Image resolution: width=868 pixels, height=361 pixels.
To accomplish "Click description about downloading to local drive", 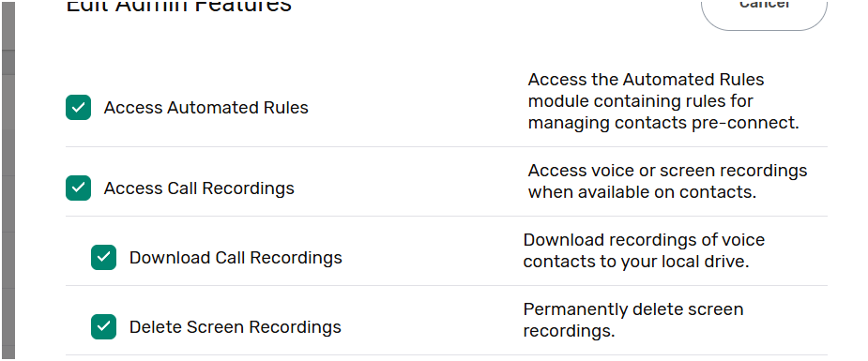I will click(x=644, y=250).
